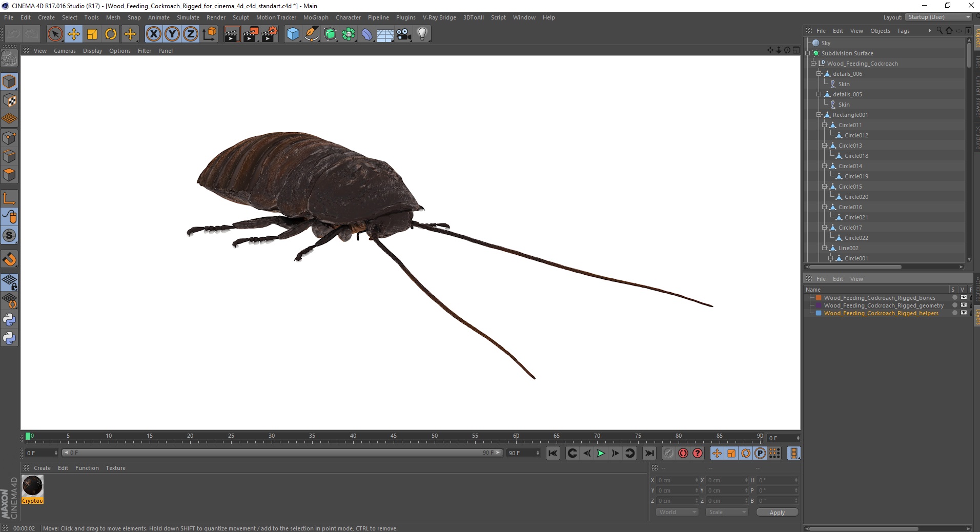Toggle the Y-axis lock

pos(172,34)
